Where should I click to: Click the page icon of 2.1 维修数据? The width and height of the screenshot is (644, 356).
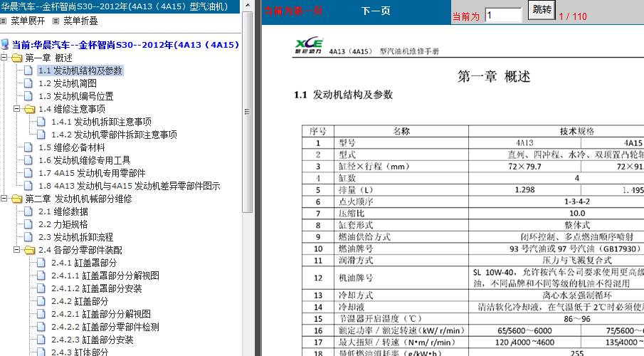[x=28, y=211]
